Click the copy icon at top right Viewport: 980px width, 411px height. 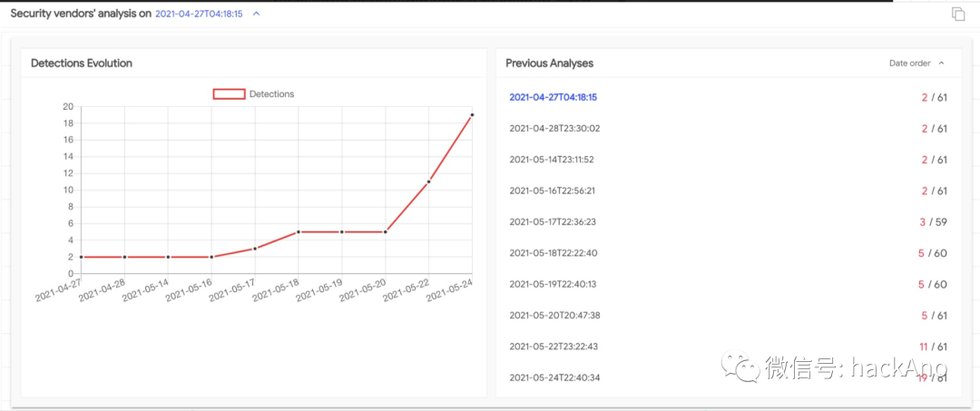(x=957, y=14)
